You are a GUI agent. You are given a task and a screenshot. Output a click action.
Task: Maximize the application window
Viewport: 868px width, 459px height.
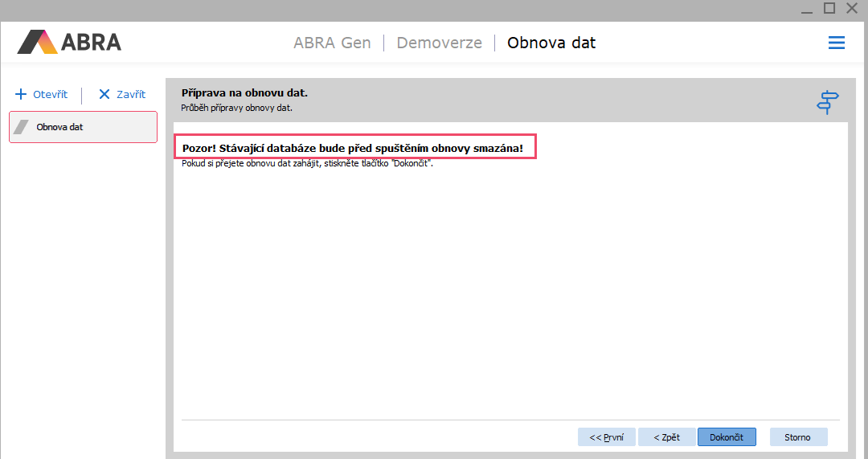[x=829, y=8]
